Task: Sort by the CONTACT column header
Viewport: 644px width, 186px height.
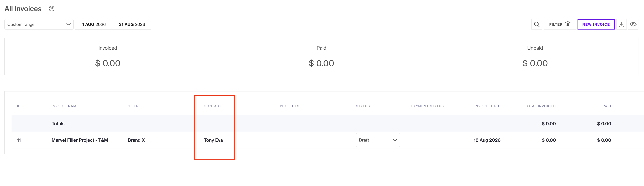Action: coord(212,106)
